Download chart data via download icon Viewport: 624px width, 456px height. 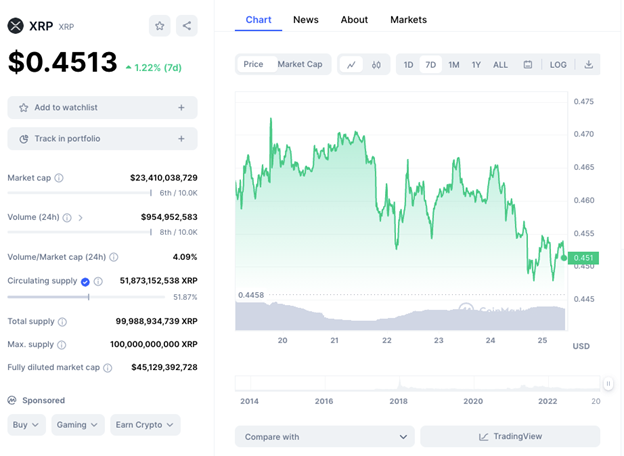[588, 65]
